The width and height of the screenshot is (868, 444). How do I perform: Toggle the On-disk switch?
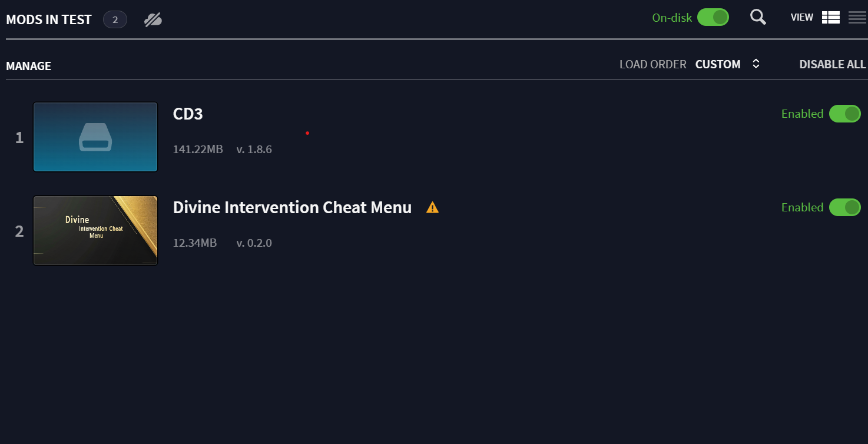[713, 17]
